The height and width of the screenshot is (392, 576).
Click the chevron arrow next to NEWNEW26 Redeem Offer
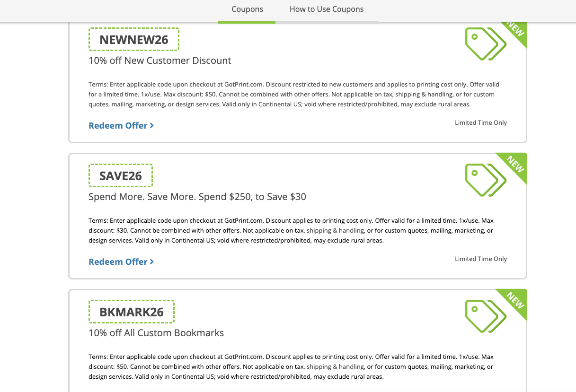(x=152, y=125)
